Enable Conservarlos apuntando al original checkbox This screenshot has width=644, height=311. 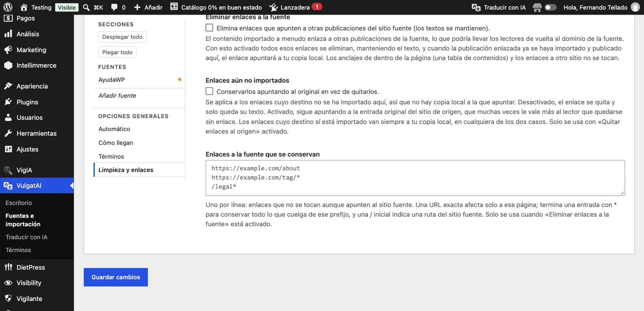(209, 91)
